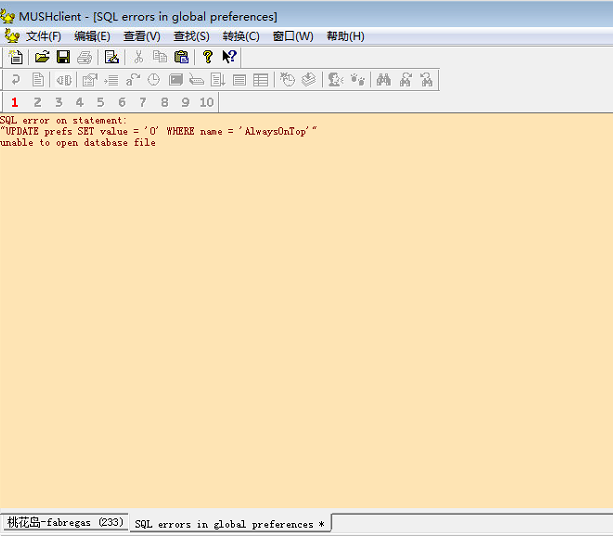
Task: Click the binoculars Find icon
Action: (x=384, y=80)
